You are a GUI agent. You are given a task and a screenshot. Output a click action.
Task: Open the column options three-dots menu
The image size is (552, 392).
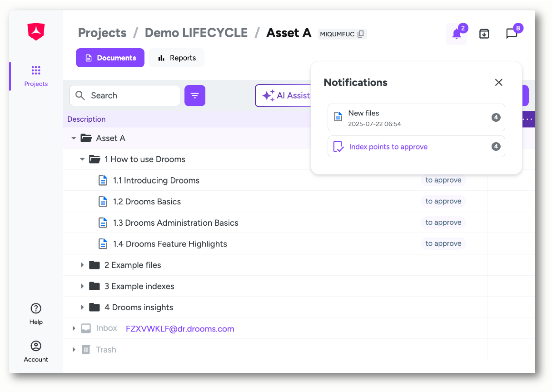point(528,119)
